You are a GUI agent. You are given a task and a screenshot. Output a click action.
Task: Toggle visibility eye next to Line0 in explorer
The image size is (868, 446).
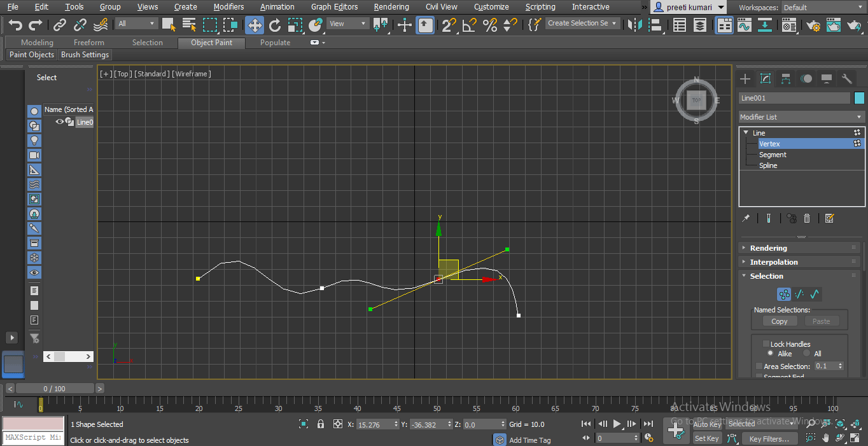60,122
